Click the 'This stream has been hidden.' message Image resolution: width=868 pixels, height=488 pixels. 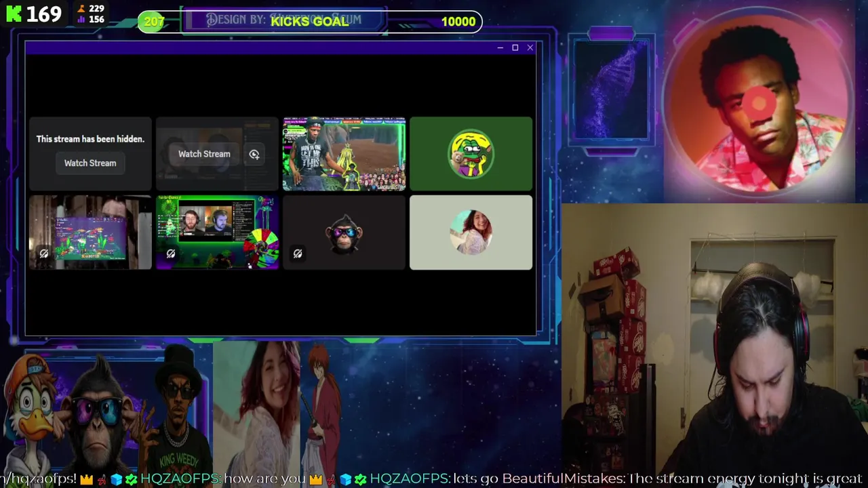(90, 139)
